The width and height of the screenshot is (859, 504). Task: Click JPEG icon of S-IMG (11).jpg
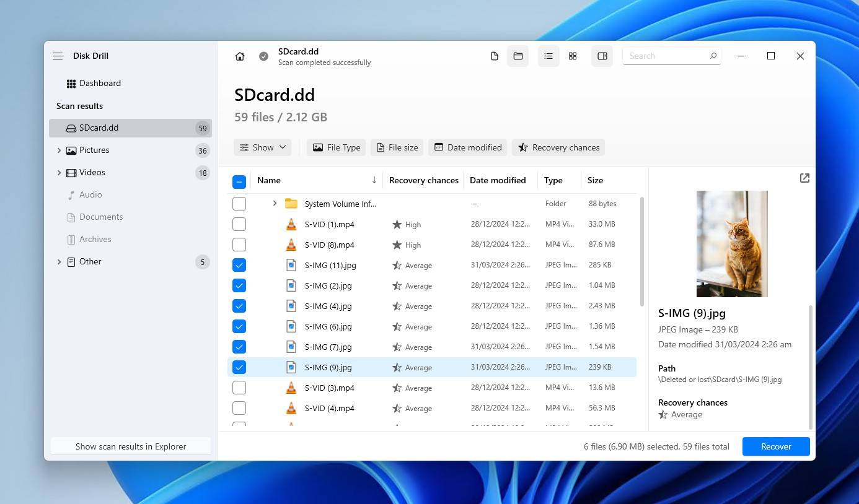[291, 265]
